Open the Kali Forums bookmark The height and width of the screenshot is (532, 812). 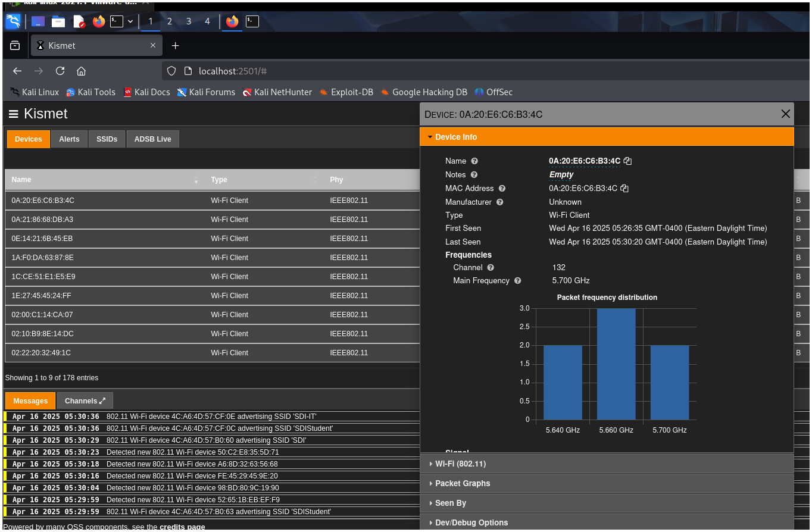pos(206,92)
